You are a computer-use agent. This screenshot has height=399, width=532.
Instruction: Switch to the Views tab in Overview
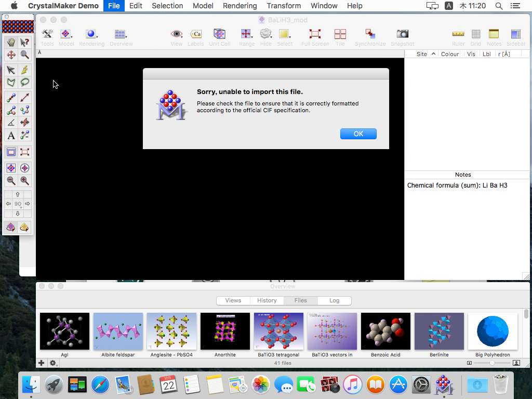[x=233, y=301]
